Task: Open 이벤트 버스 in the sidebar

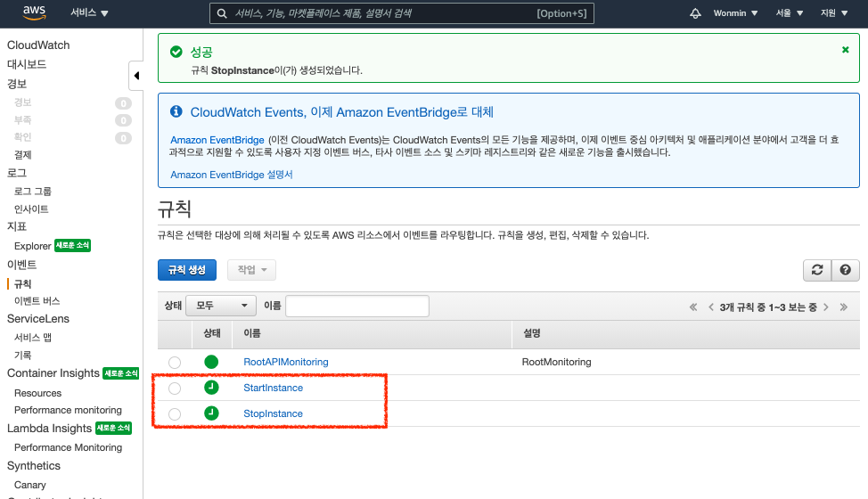Action: pos(37,301)
